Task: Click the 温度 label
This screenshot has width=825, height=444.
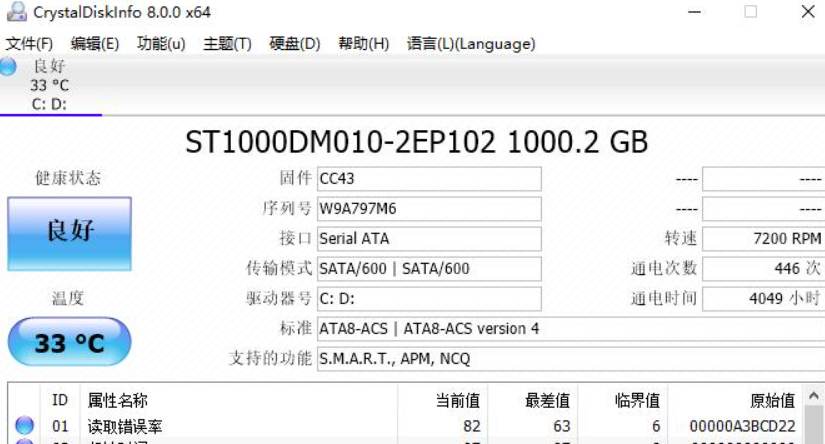Action: point(67,298)
